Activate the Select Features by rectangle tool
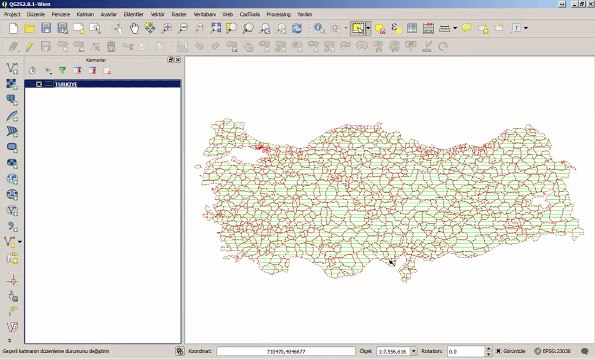The image size is (595, 360). (358, 28)
